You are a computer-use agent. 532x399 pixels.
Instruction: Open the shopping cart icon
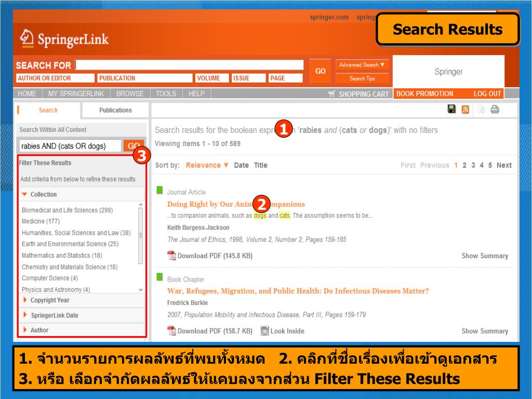(331, 94)
